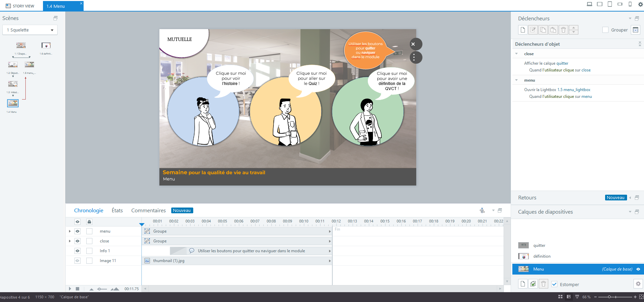Viewport: 644px width, 302px height.
Task: Click the delete trigger trash icon
Action: pyautogui.click(x=563, y=30)
